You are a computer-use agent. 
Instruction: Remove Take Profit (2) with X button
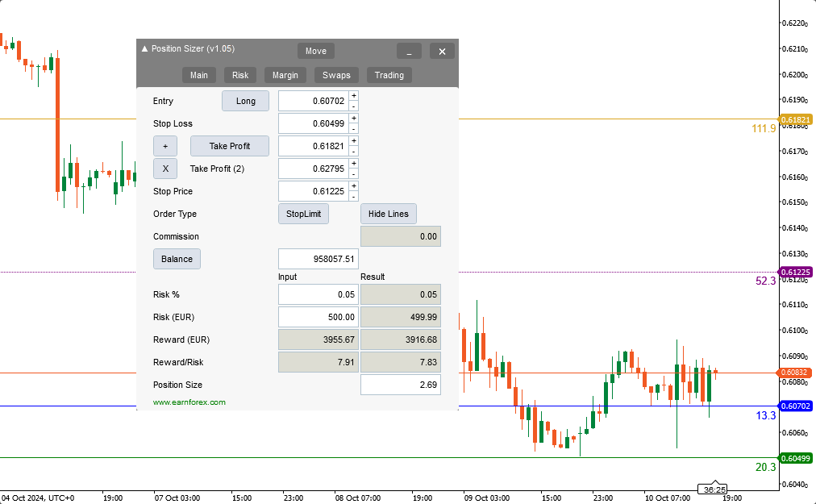[164, 169]
